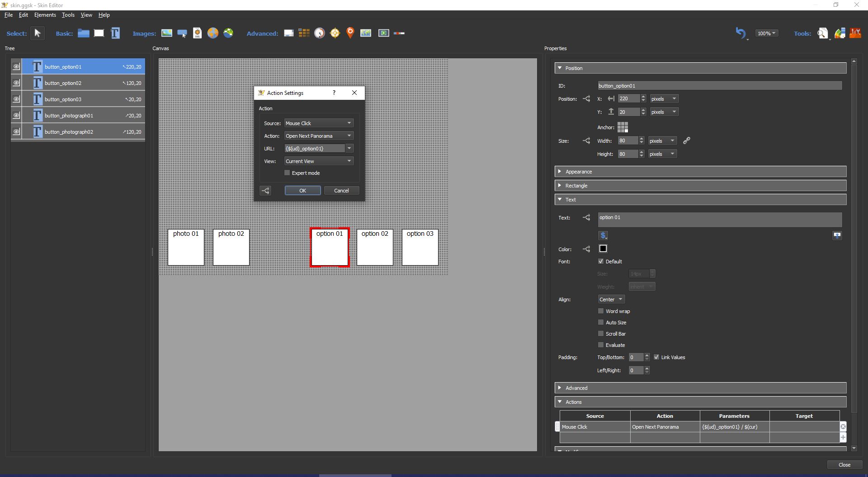Add an SVG image element
This screenshot has width=868, height=477.
click(x=197, y=33)
